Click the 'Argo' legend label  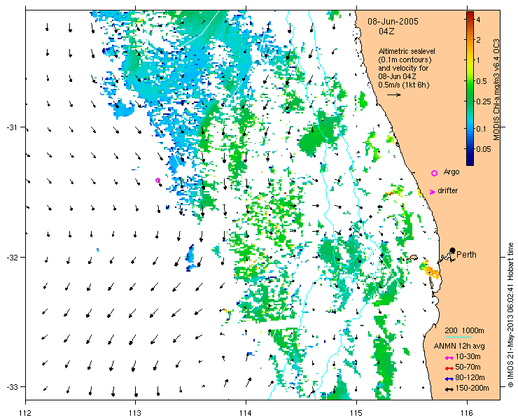451,171
